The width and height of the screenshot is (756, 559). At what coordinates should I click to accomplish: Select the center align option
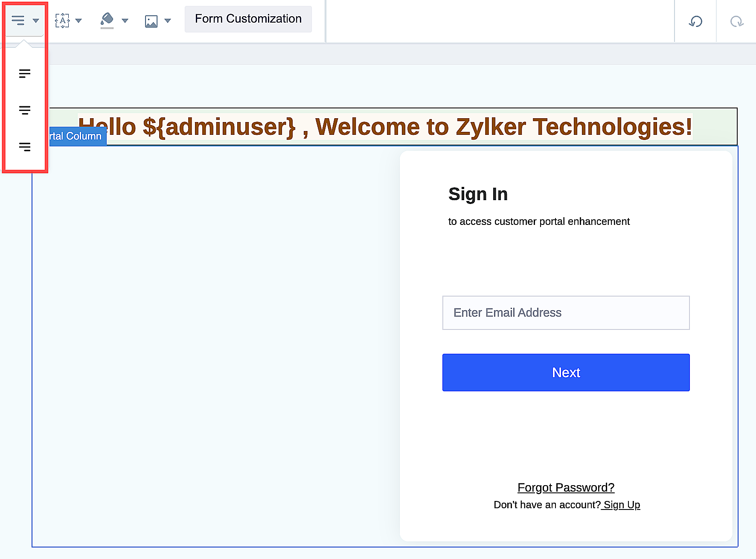pos(25,111)
